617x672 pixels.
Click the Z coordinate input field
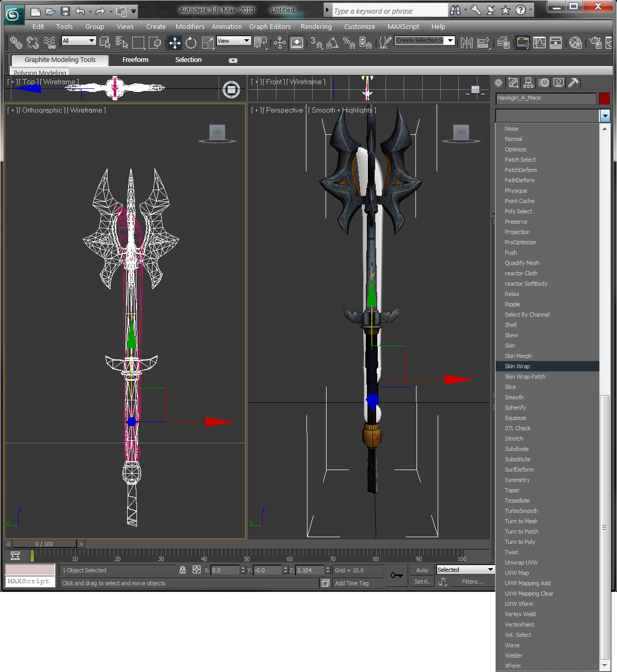click(310, 570)
